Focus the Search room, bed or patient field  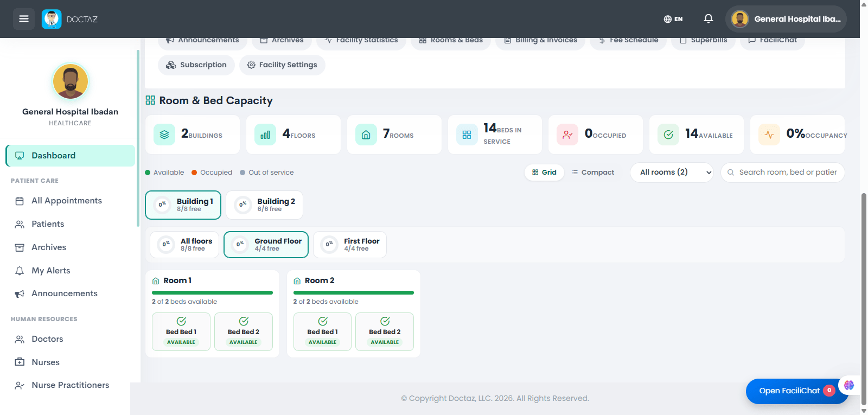click(x=782, y=173)
